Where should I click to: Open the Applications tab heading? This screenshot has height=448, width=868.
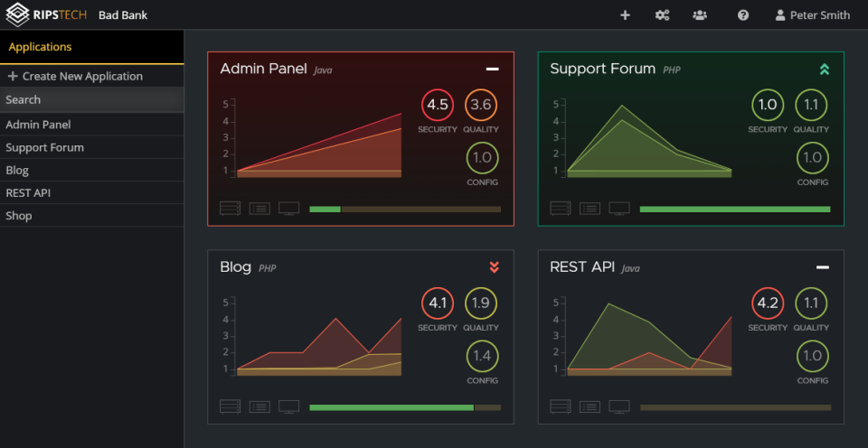pyautogui.click(x=40, y=47)
